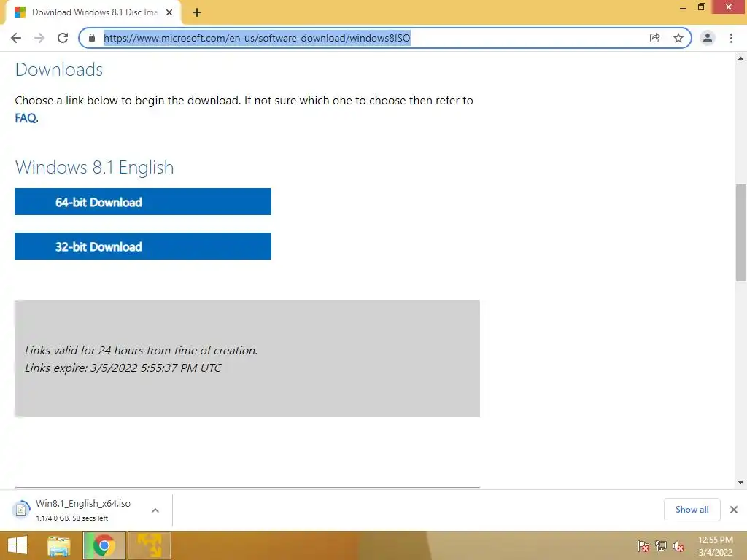
Task: Start the 32-bit Download
Action: pos(143,246)
